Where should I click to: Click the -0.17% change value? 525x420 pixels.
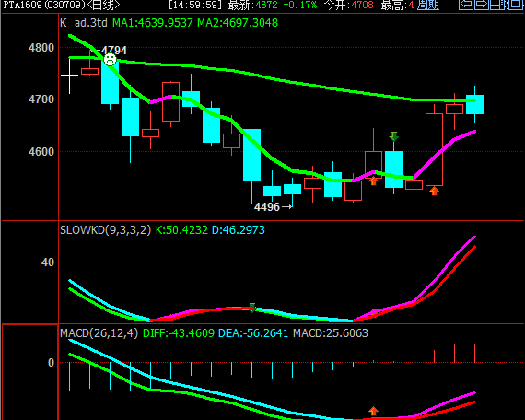coord(300,5)
